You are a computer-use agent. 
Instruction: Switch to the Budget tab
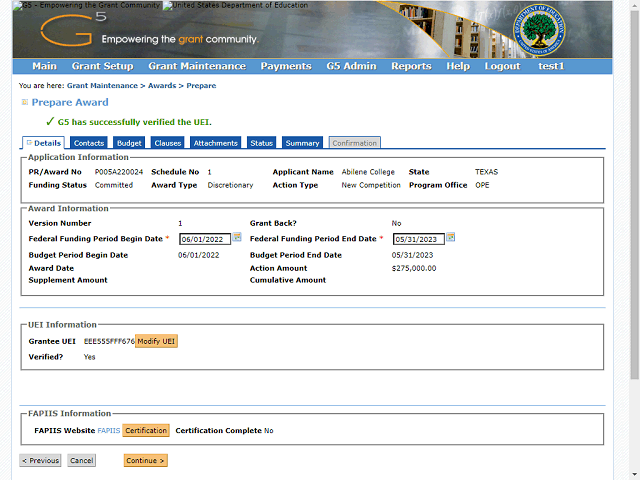coord(130,143)
